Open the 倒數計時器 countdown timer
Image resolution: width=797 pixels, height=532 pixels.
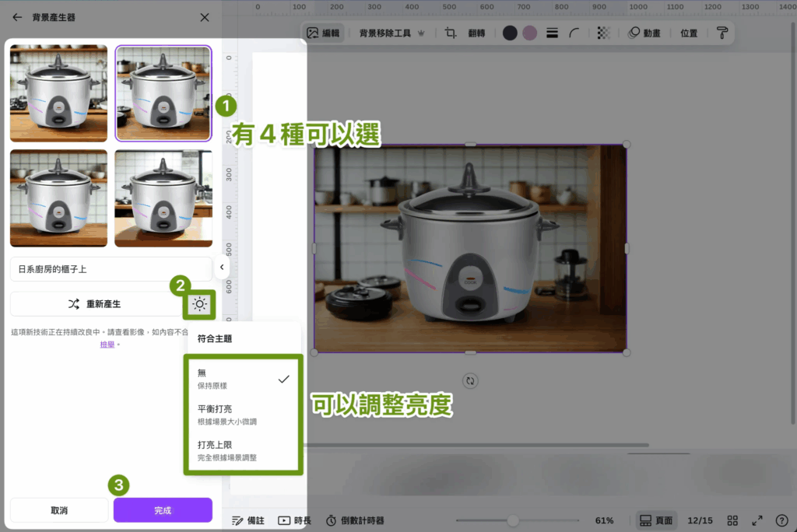355,520
